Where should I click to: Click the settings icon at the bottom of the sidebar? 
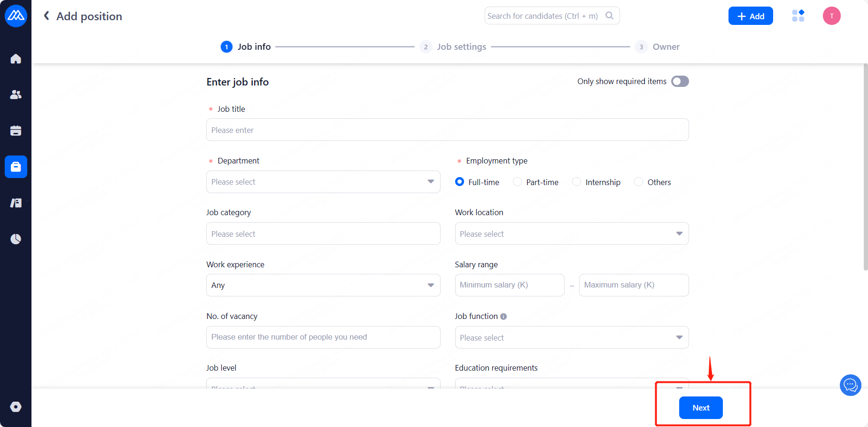coord(15,407)
